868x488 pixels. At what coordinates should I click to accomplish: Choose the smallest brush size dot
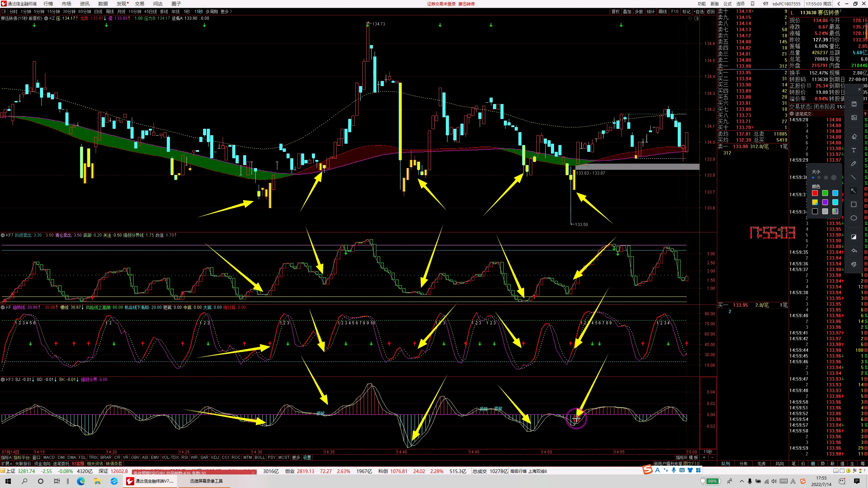click(x=813, y=178)
